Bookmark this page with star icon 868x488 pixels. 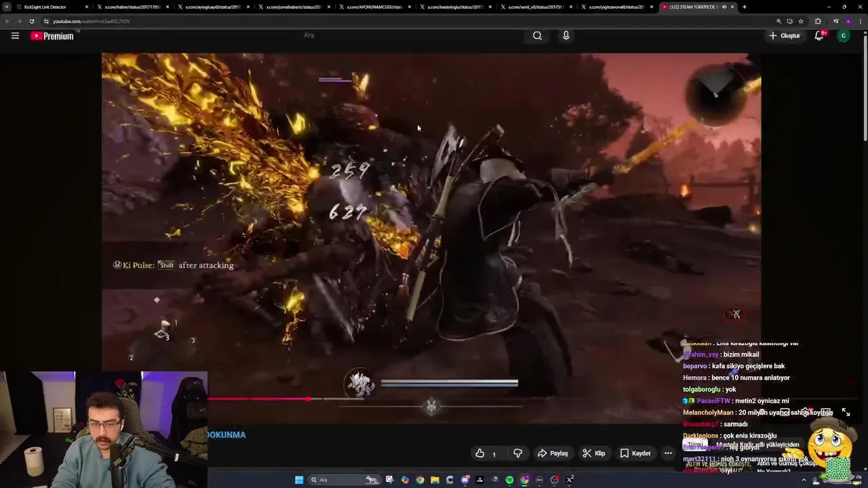click(x=800, y=21)
